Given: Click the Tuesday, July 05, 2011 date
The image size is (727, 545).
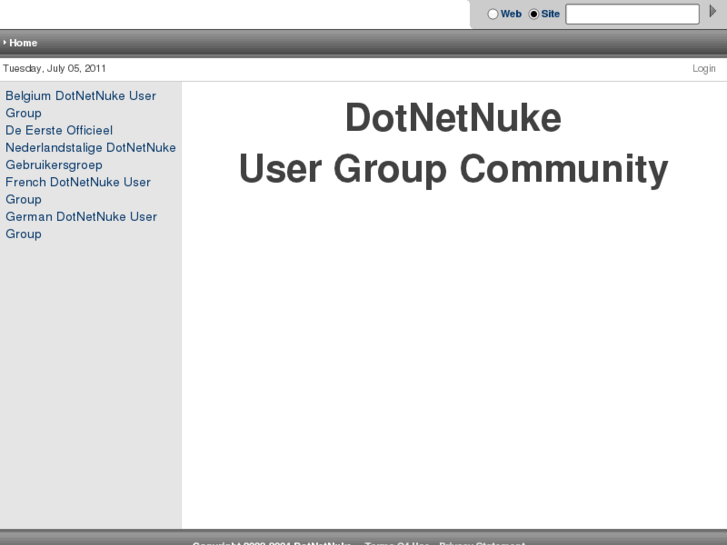Looking at the screenshot, I should click(x=55, y=69).
